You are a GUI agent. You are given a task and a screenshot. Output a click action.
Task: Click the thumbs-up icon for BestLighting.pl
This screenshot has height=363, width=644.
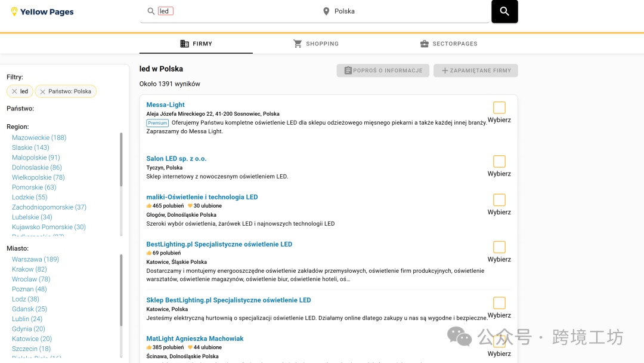(149, 253)
